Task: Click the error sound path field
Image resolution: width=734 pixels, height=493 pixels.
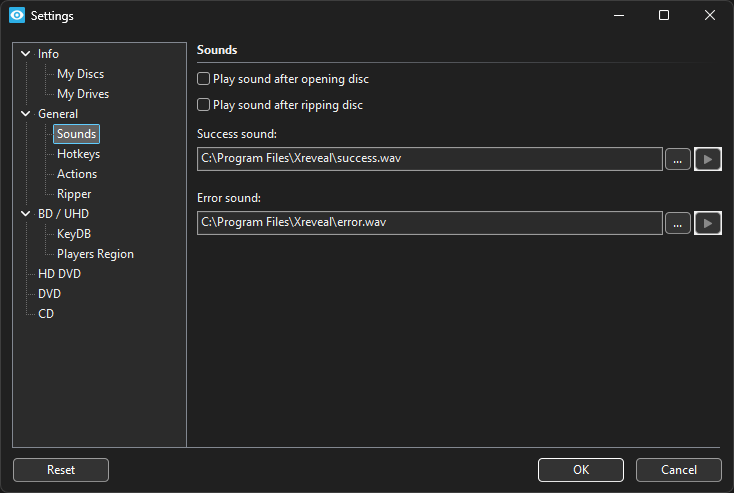Action: (x=430, y=223)
